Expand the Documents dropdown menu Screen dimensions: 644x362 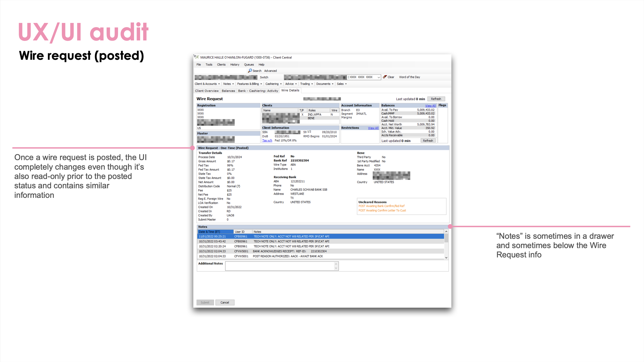(325, 84)
